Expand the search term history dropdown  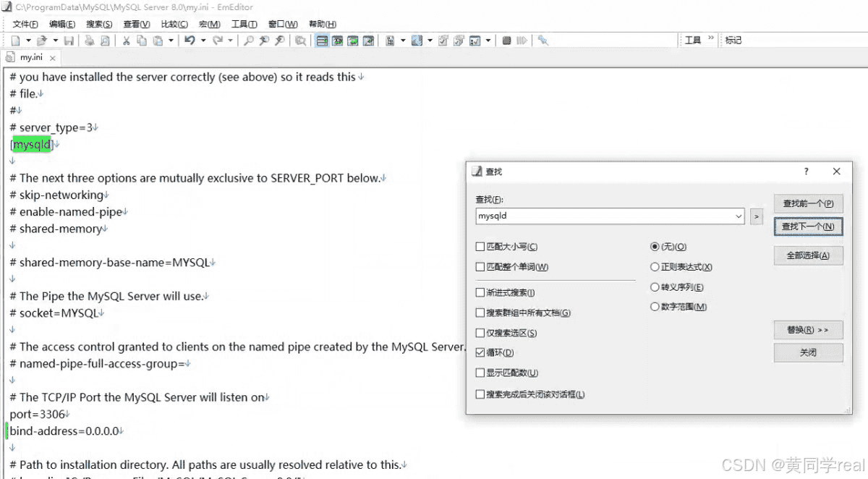point(739,216)
